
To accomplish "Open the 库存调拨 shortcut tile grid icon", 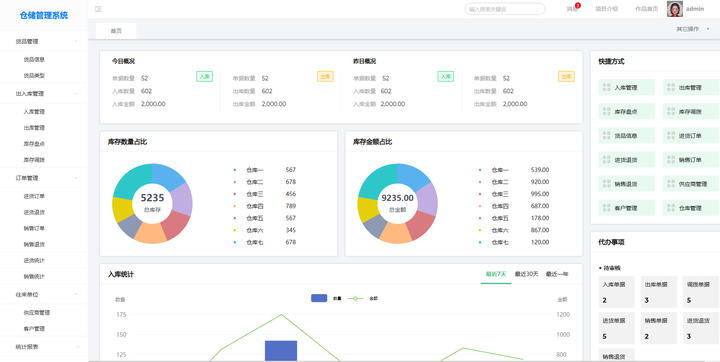I will (671, 111).
